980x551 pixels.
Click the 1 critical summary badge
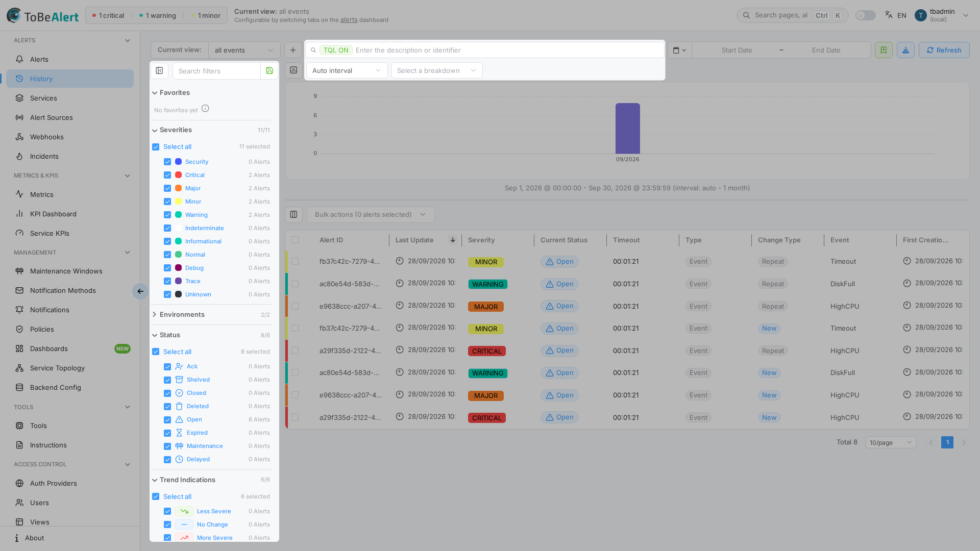(108, 15)
